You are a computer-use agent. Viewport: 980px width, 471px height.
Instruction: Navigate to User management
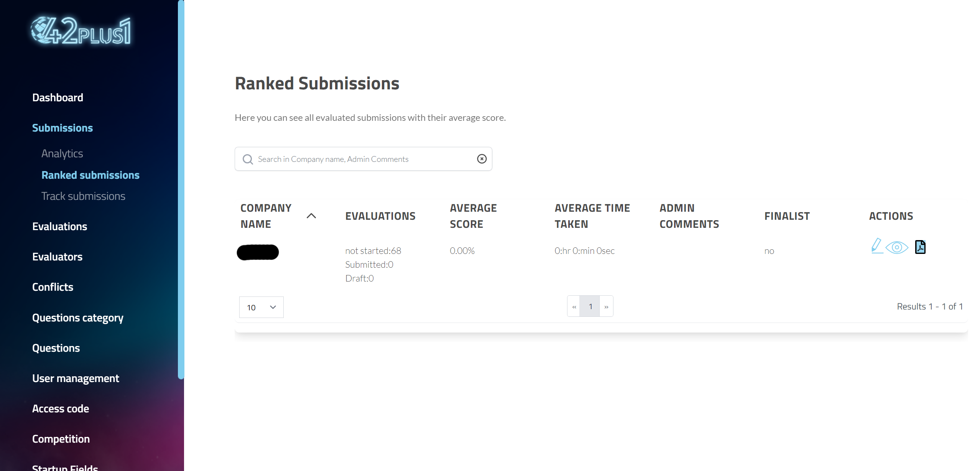pyautogui.click(x=76, y=378)
